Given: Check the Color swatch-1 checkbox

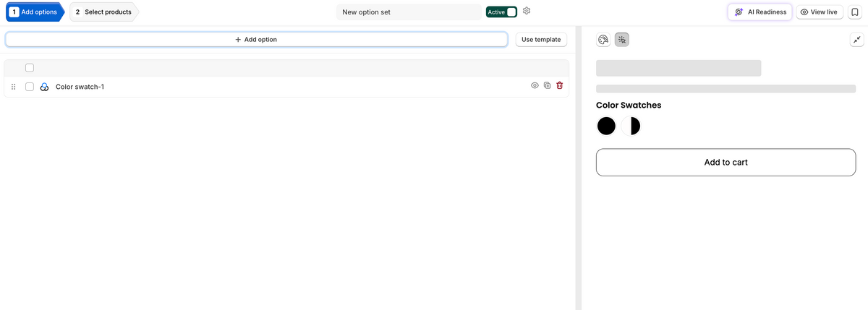Looking at the screenshot, I should 30,87.
